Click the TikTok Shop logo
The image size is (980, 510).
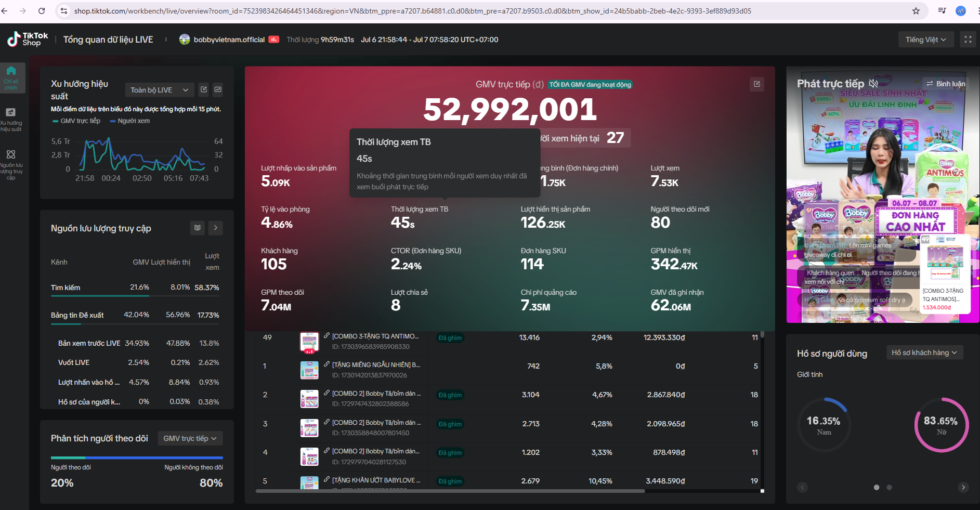pyautogui.click(x=28, y=40)
